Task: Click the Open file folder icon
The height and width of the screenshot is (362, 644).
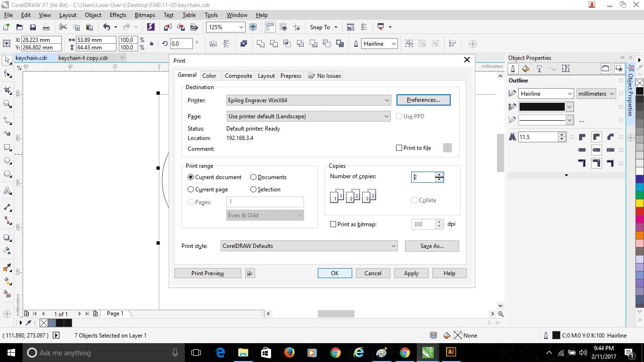Action: pos(20,27)
